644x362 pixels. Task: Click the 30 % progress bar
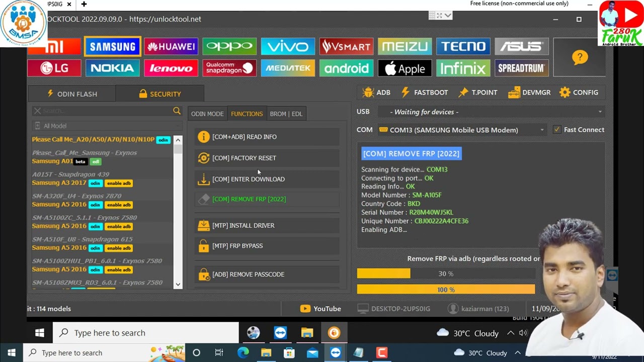point(446,274)
